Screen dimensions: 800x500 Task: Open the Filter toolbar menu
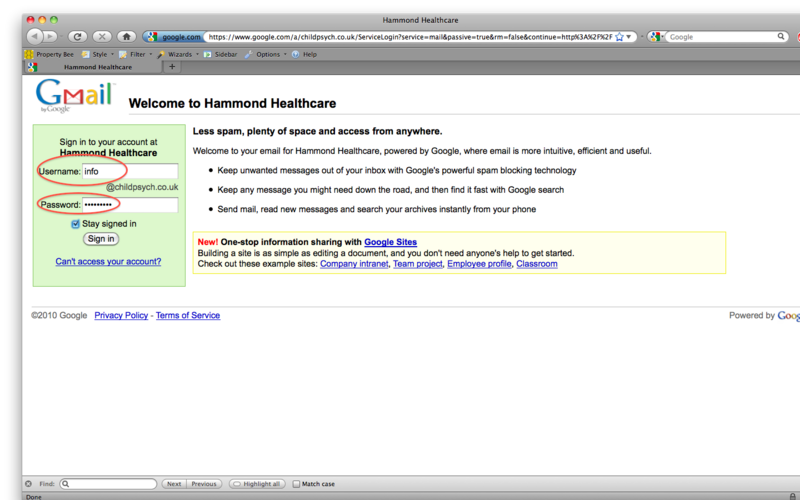pyautogui.click(x=135, y=54)
